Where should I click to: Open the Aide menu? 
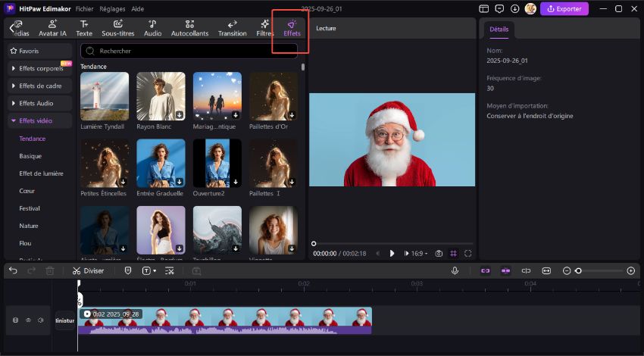tap(138, 8)
